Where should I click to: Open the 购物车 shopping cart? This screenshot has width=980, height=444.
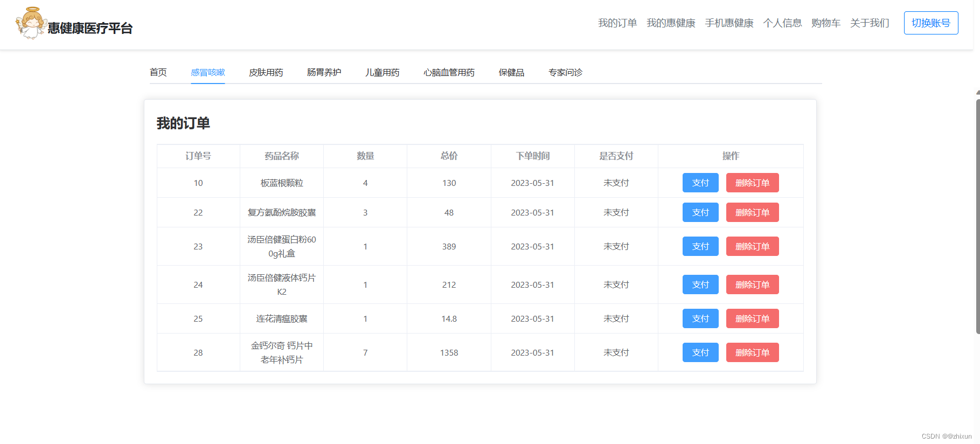click(826, 23)
